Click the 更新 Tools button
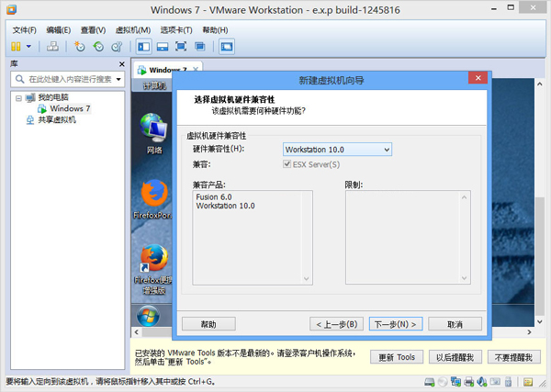This screenshot has width=551, height=392. (x=397, y=357)
